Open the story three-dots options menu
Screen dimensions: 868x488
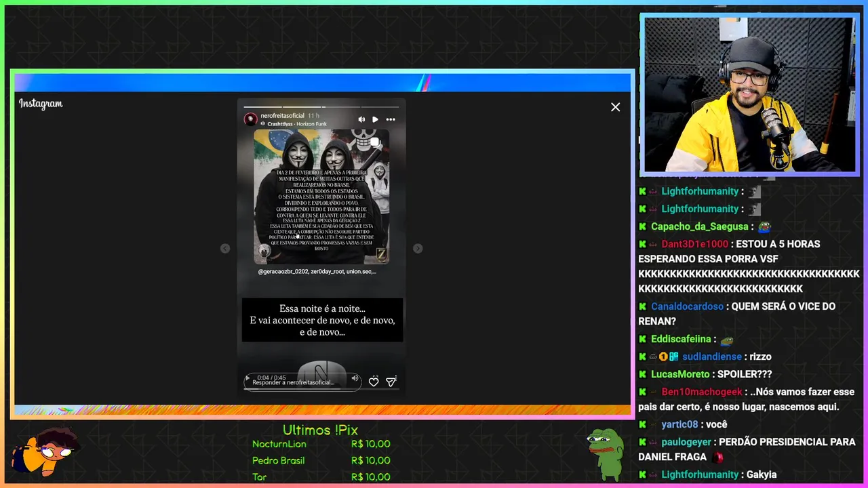coord(391,119)
